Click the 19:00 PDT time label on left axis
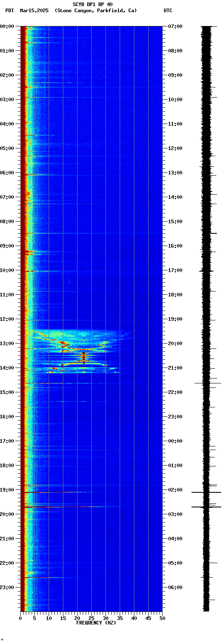Screen dimensions: 224x644 tap(7, 490)
